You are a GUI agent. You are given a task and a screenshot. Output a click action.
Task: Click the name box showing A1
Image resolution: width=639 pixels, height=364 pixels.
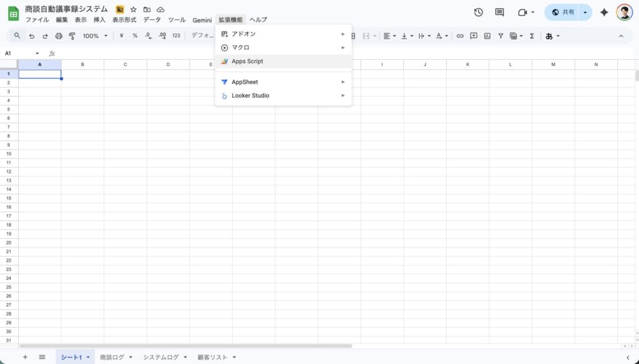click(x=19, y=54)
